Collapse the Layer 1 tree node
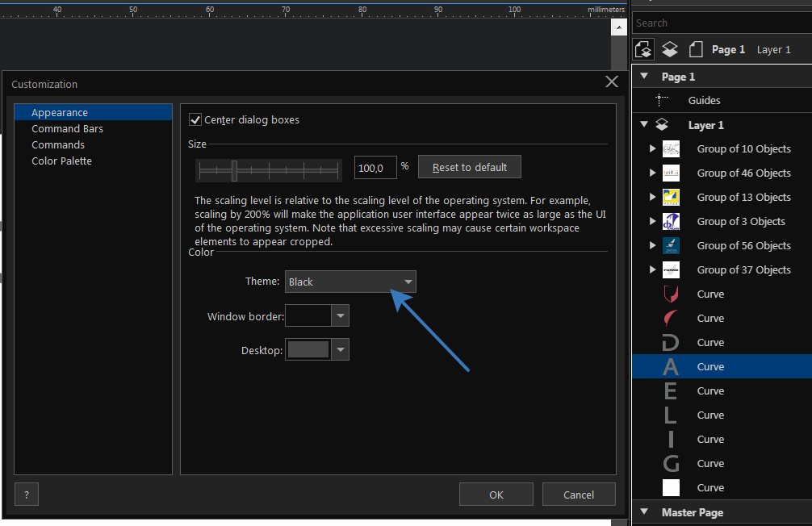Image resolution: width=812 pixels, height=526 pixels. click(644, 124)
